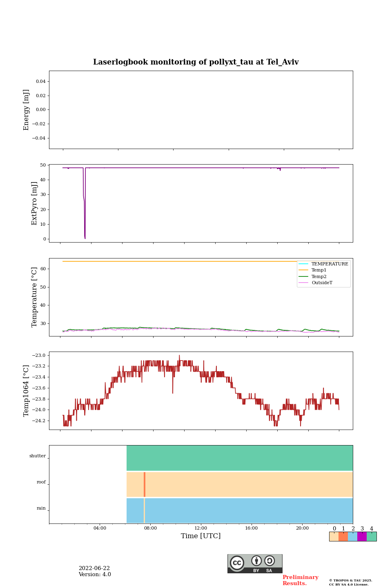
Task: Click the green shutter status band
Action: point(240,458)
